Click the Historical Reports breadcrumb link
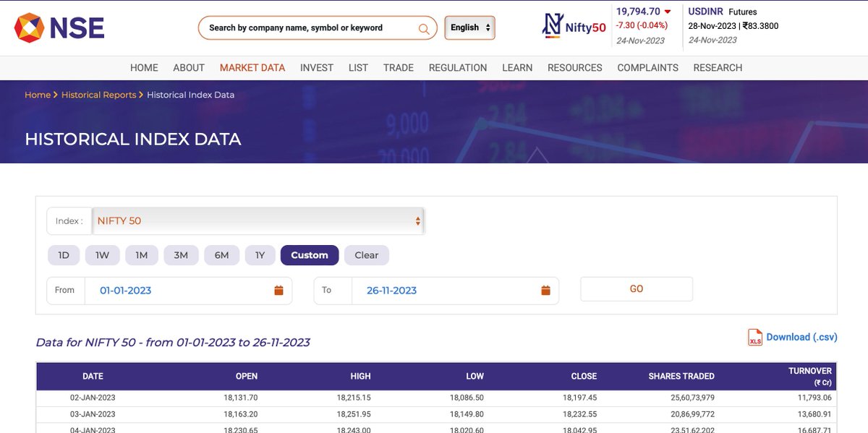The width and height of the screenshot is (868, 433). pyautogui.click(x=98, y=95)
